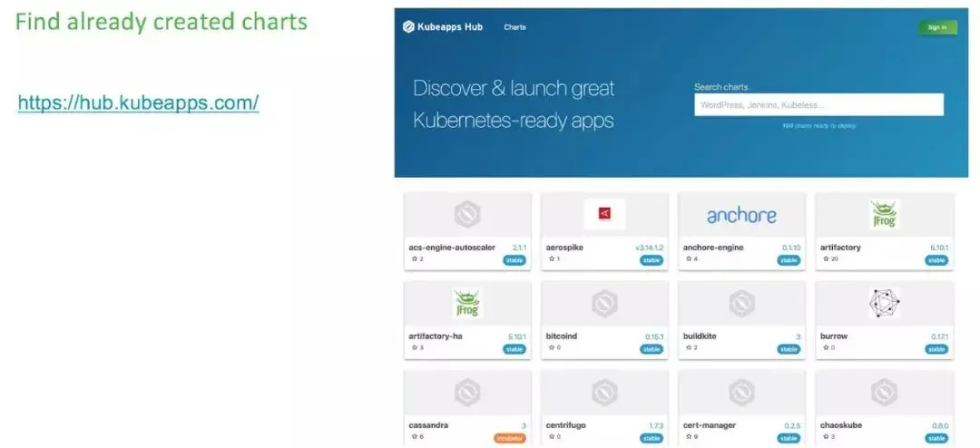
Task: Click version 0.2.5 on cert-manager
Action: [792, 425]
